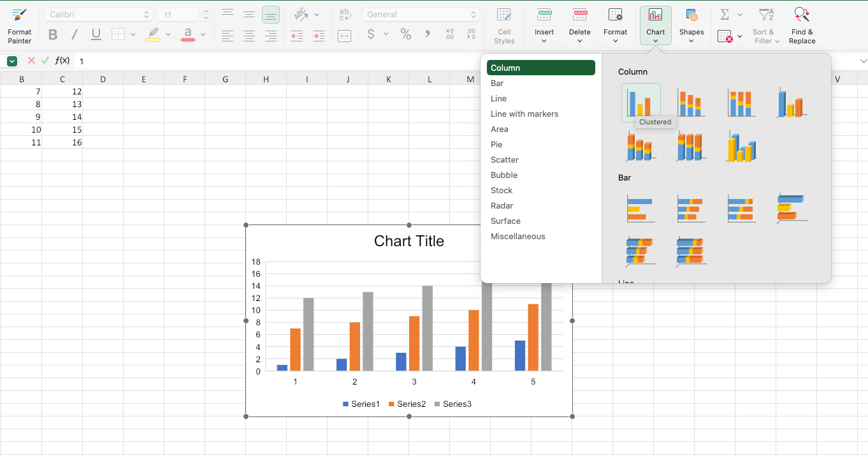Viewport: 868px width, 456px height.
Task: Apply yellow highlight fill color
Action: point(153,35)
